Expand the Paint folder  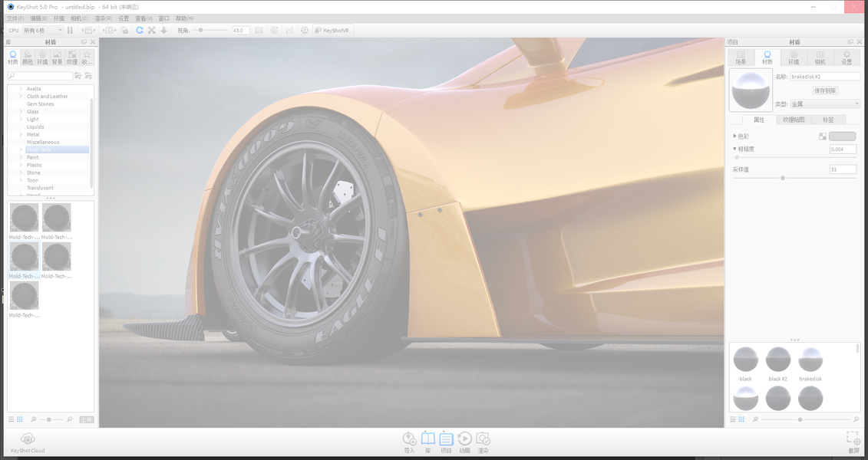point(21,158)
